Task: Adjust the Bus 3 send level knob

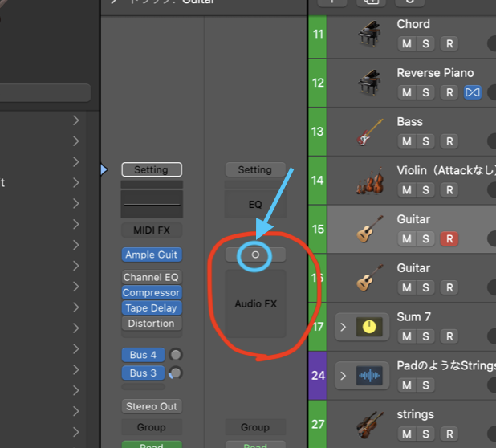Action: pos(176,373)
